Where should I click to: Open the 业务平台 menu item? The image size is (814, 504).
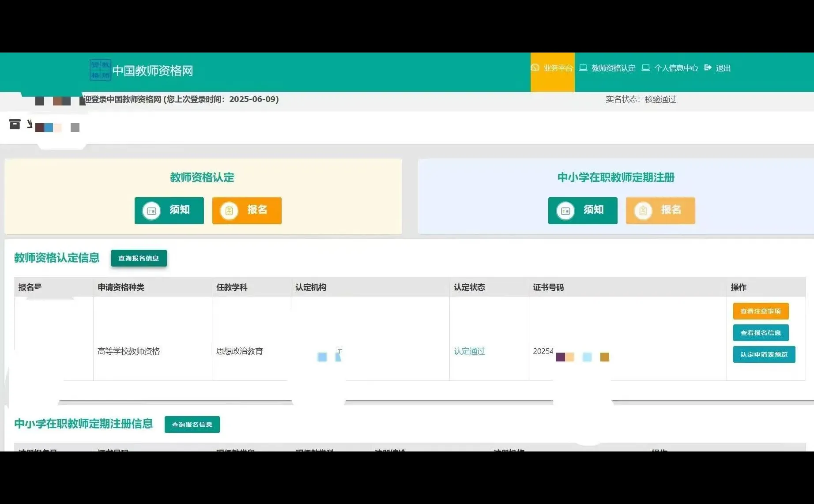[557, 68]
